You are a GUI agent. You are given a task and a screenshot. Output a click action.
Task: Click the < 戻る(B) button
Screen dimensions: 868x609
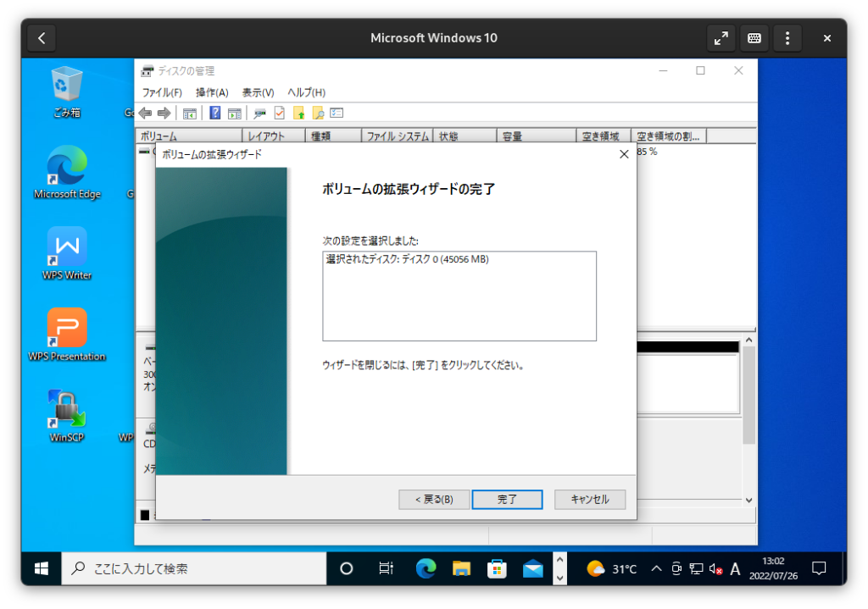(433, 500)
